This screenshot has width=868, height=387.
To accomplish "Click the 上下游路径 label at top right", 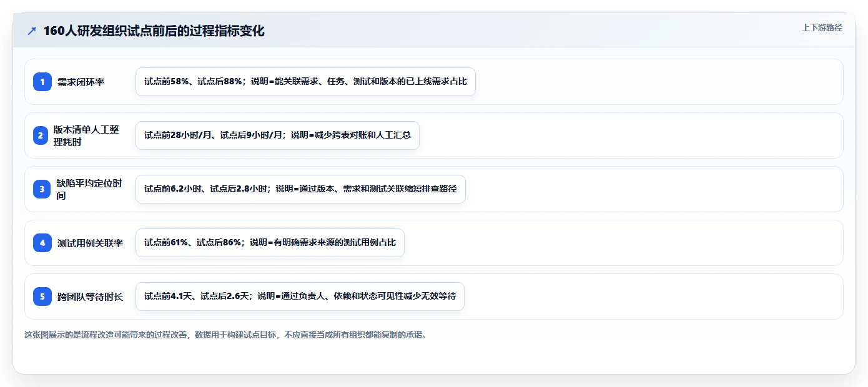I will 822,27.
